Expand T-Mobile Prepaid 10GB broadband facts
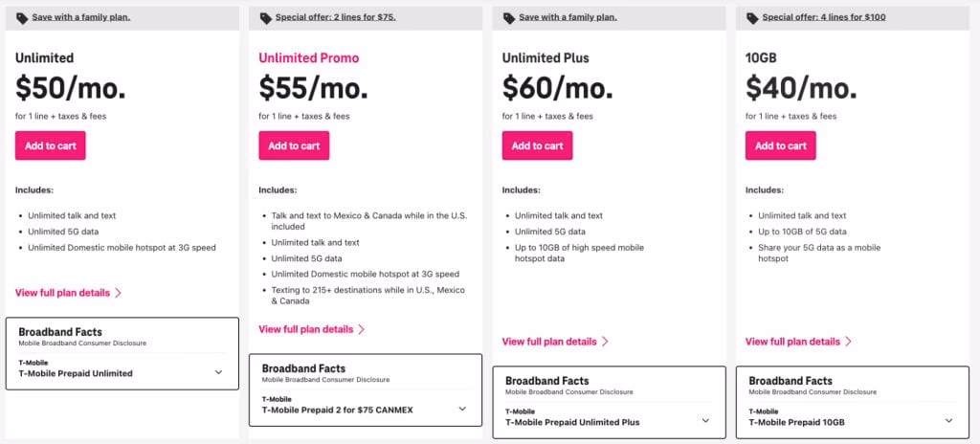The height and width of the screenshot is (444, 980). [x=949, y=420]
